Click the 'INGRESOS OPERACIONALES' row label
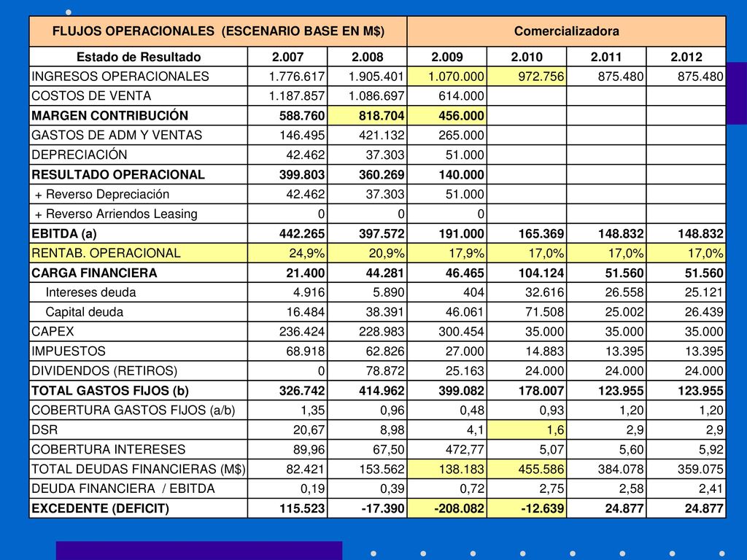 [x=120, y=77]
